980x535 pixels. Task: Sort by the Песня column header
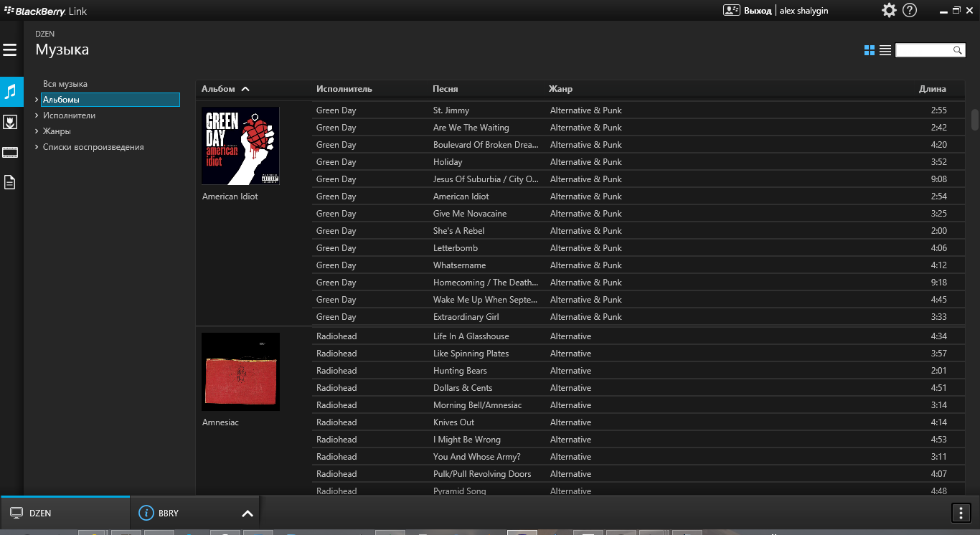tap(446, 89)
